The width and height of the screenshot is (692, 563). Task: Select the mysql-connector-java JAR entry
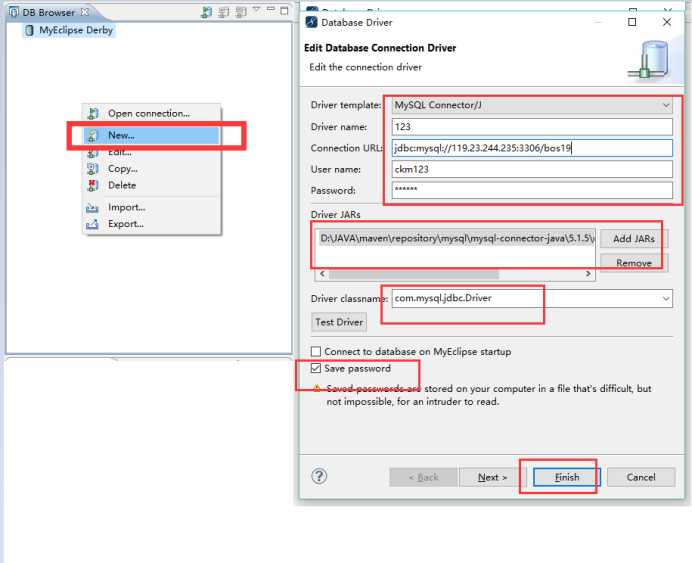click(x=456, y=239)
